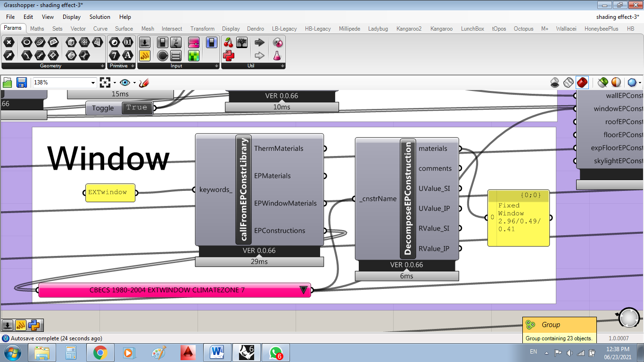Switch to wireframe preview mode

[x=569, y=82]
